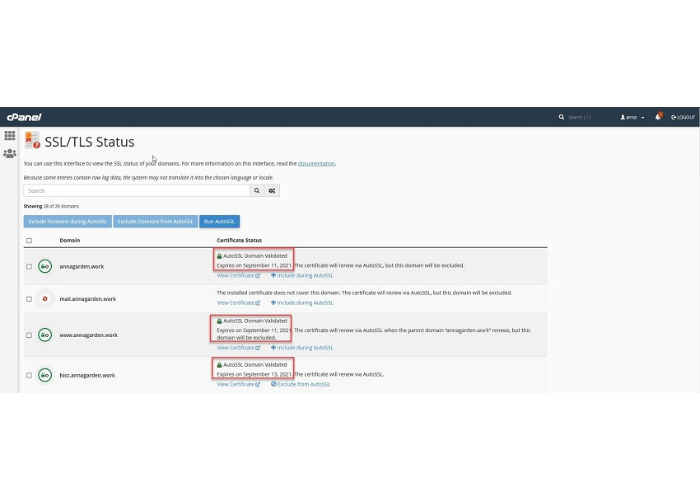Screen dimensions: 700x500
Task: Click Exclude Domains from AutoSSL button
Action: 155,221
